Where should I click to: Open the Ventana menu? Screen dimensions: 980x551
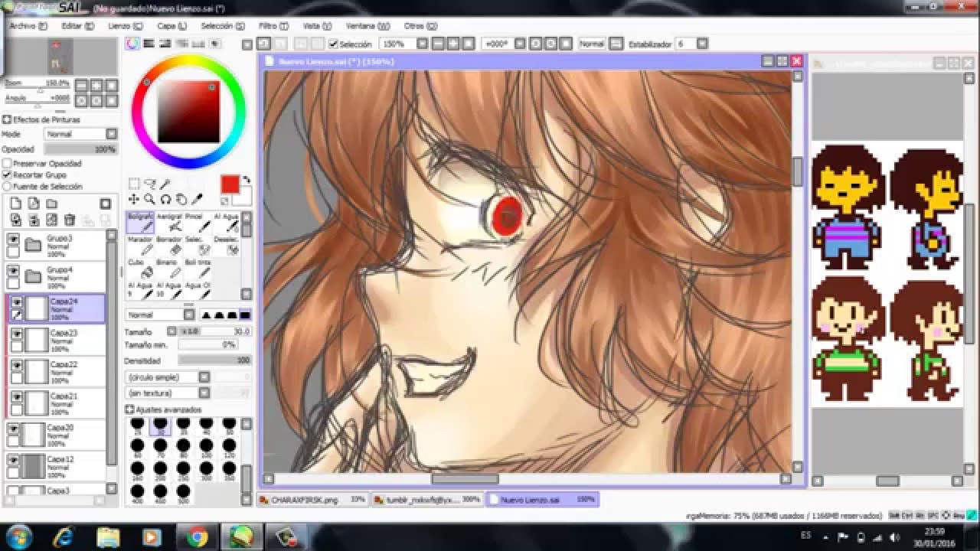(367, 26)
